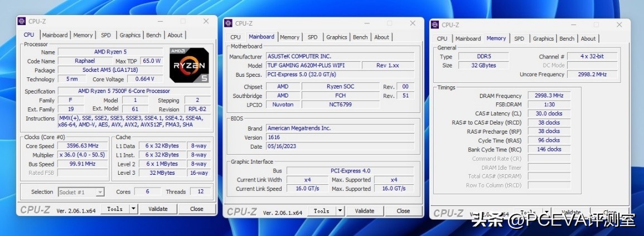Viewport: 644px width, 236px height.
Task: Click the AMD Ryzen 5 logo badge
Action: click(189, 65)
